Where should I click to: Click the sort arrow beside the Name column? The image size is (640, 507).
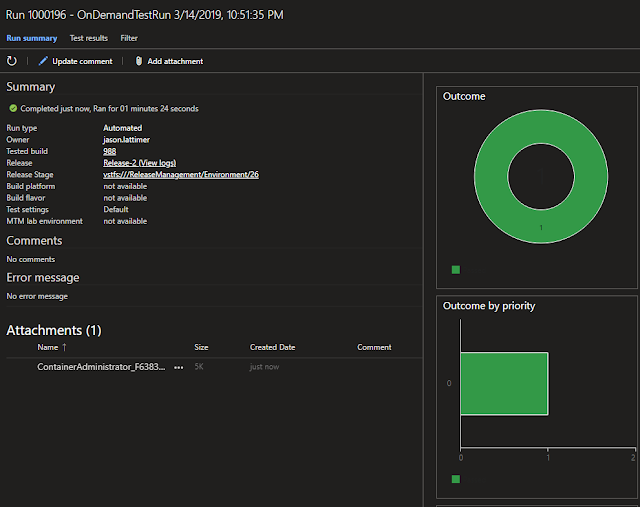[65, 347]
